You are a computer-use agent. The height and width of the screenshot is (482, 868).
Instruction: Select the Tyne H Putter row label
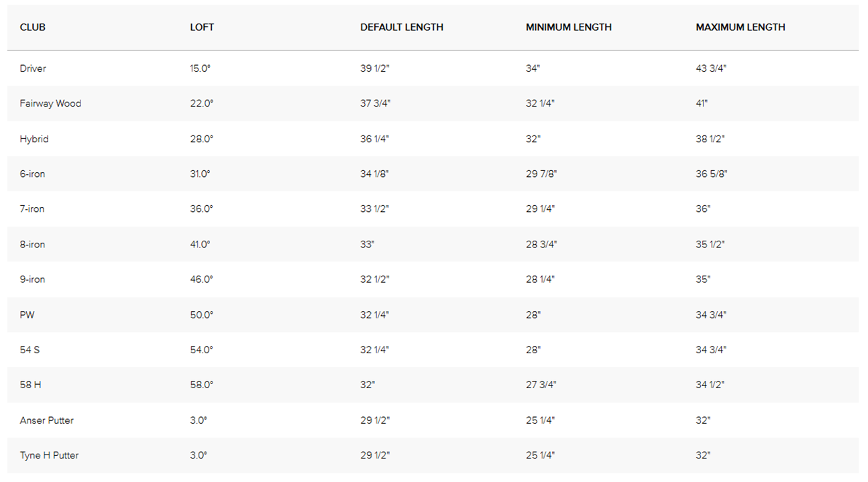click(49, 455)
